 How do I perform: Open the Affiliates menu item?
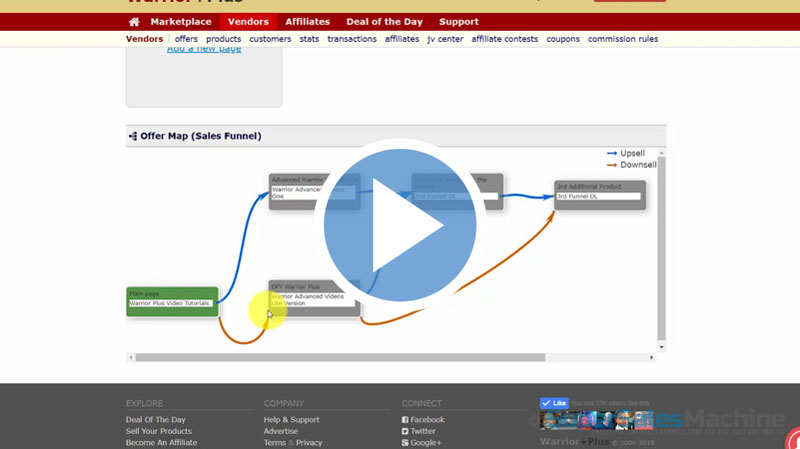[307, 22]
